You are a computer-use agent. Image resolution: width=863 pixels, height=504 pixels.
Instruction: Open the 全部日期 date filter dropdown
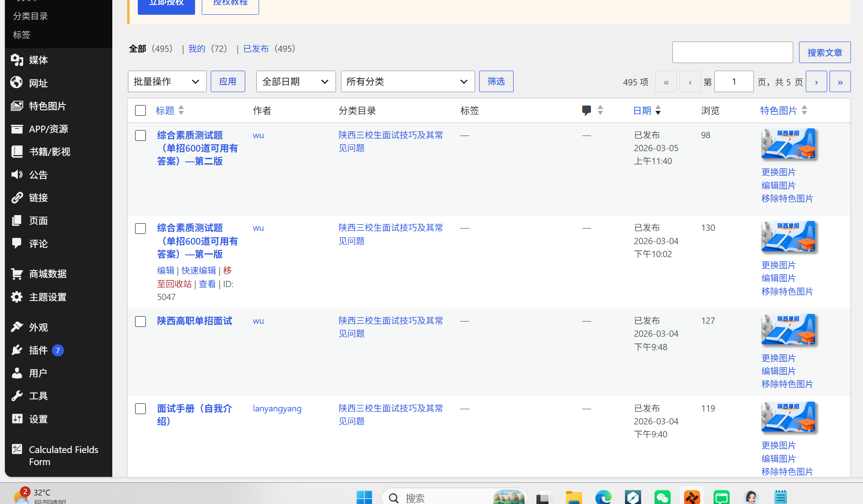pos(296,81)
